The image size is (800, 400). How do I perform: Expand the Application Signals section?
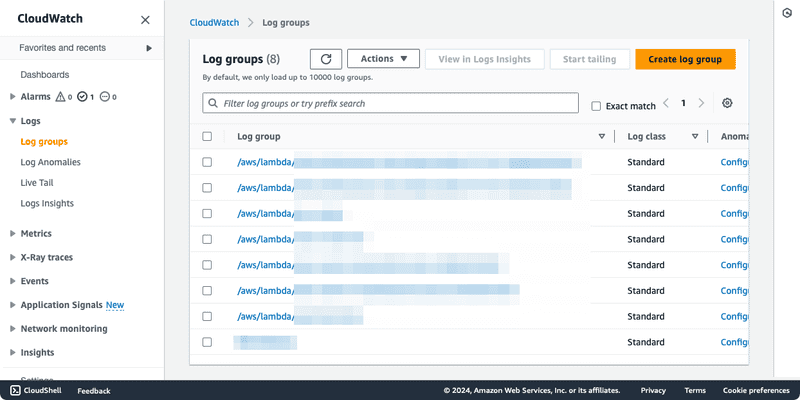13,305
